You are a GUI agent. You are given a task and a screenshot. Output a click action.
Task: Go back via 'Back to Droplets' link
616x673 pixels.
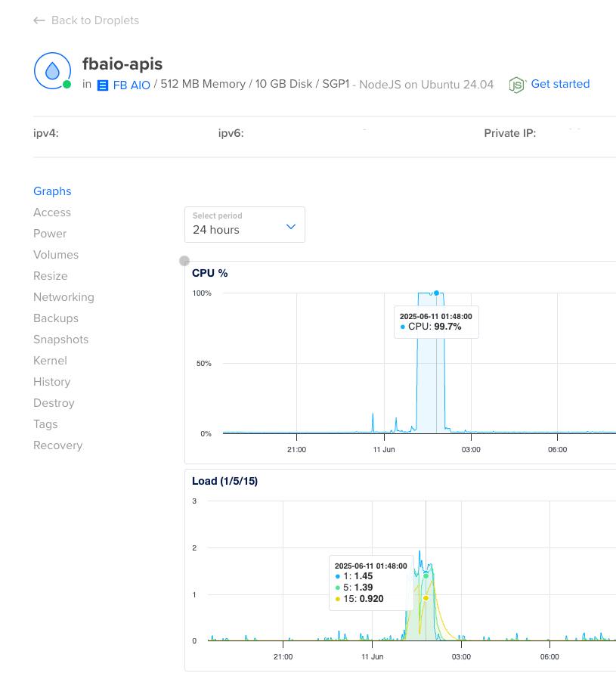point(94,20)
